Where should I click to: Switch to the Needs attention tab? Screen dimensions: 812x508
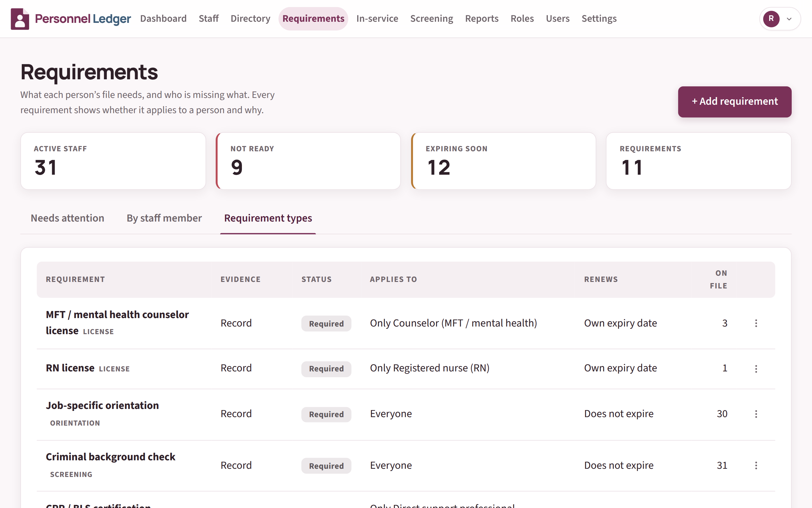pos(67,218)
